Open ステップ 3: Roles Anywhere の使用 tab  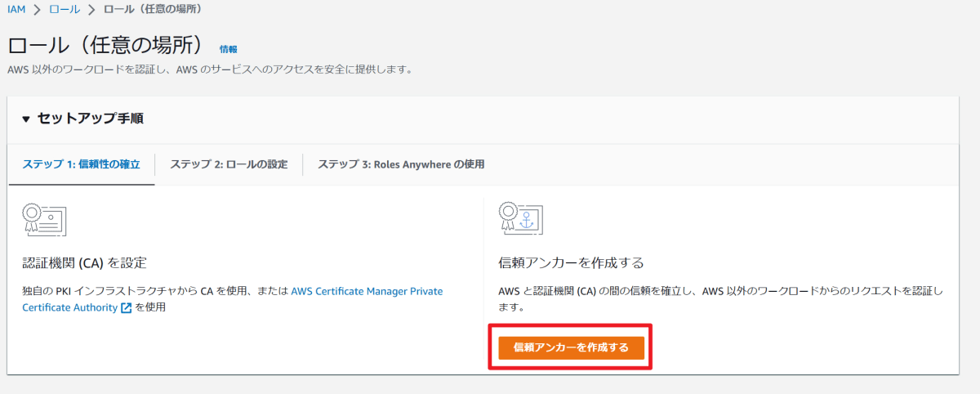(401, 164)
